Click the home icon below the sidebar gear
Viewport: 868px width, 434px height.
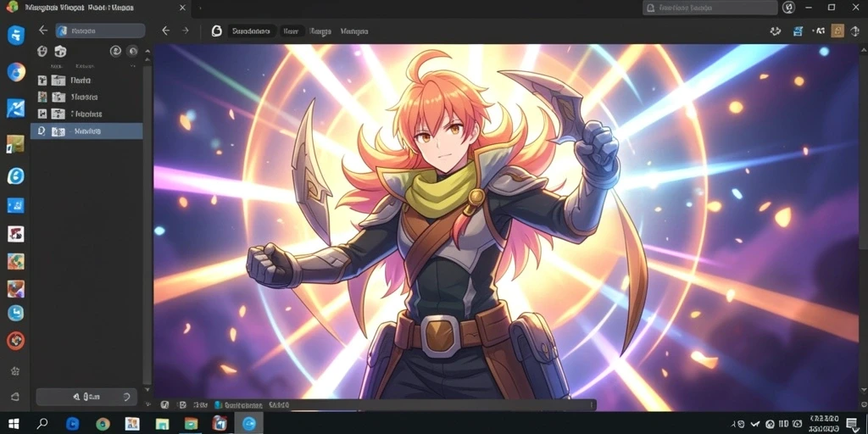15,397
